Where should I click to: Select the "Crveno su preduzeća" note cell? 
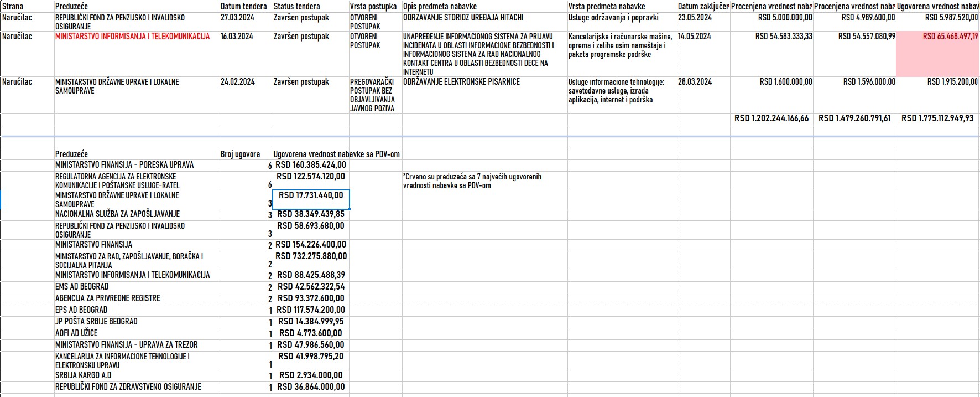coord(472,181)
